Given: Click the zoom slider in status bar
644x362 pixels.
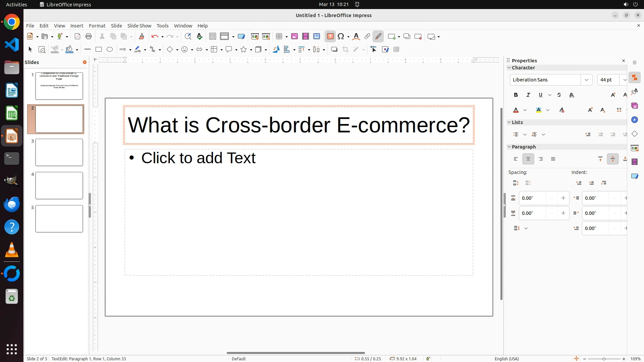Looking at the screenshot, I should (x=604, y=359).
